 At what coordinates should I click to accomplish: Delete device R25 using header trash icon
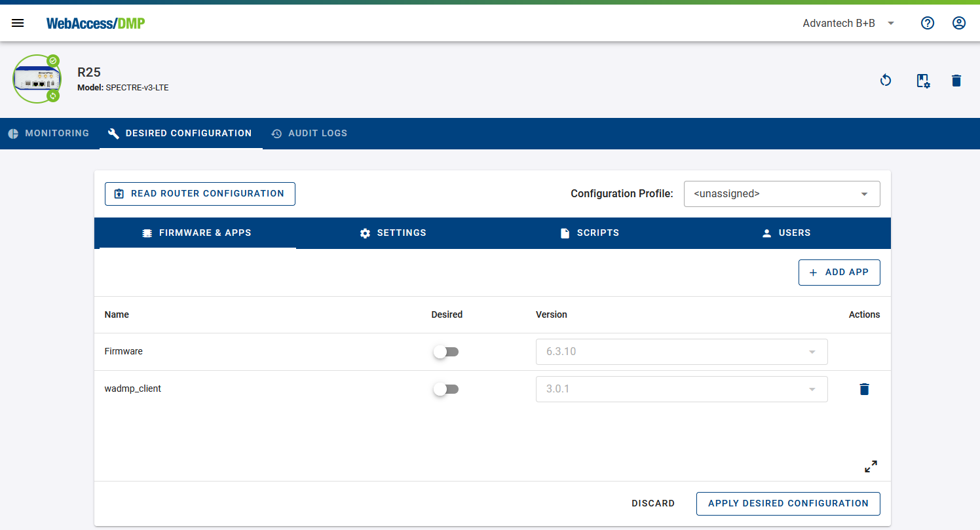point(956,81)
